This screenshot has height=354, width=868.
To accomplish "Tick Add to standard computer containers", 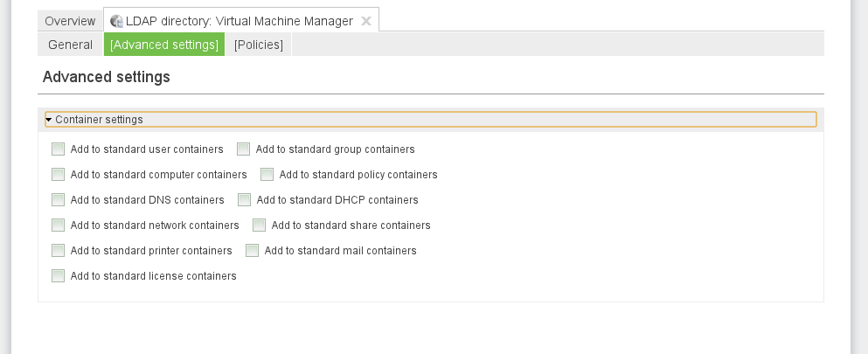I will 59,175.
